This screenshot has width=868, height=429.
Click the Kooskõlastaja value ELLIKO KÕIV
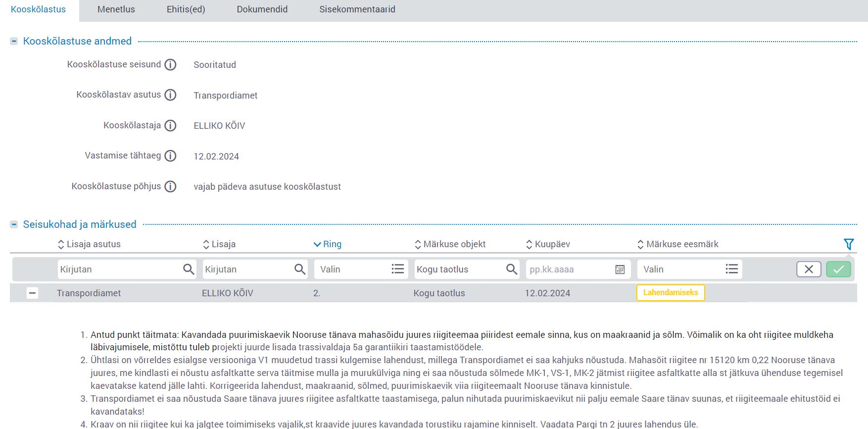coord(219,126)
